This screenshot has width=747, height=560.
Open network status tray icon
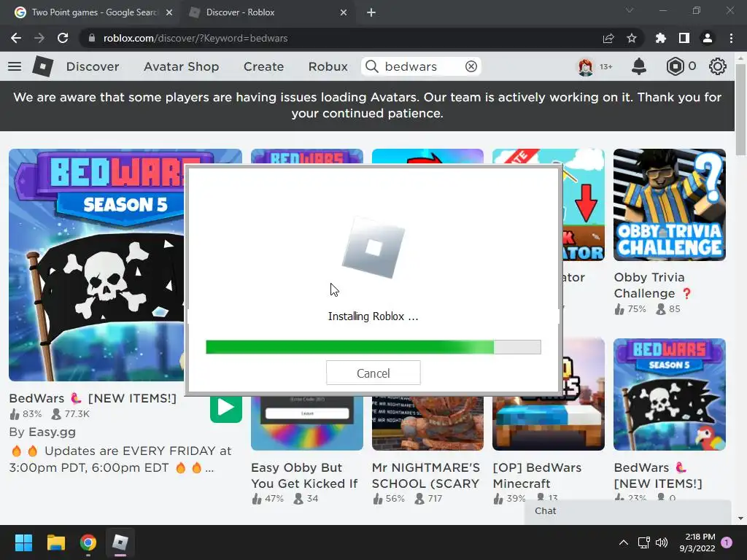tap(643, 542)
